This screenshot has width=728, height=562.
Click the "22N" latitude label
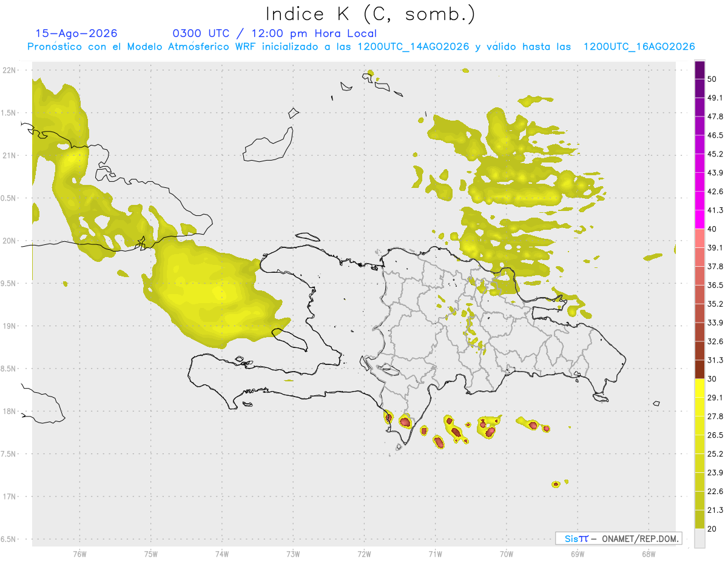9,70
